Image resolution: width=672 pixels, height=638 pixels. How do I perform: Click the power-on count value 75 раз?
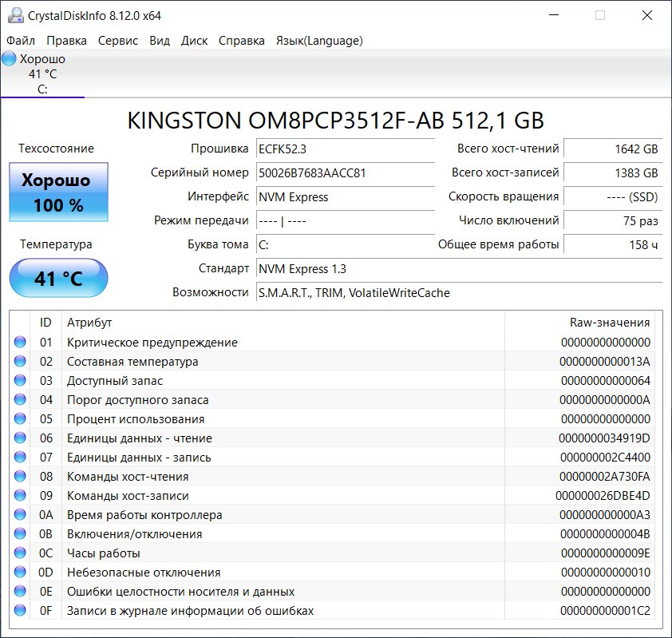click(x=613, y=221)
